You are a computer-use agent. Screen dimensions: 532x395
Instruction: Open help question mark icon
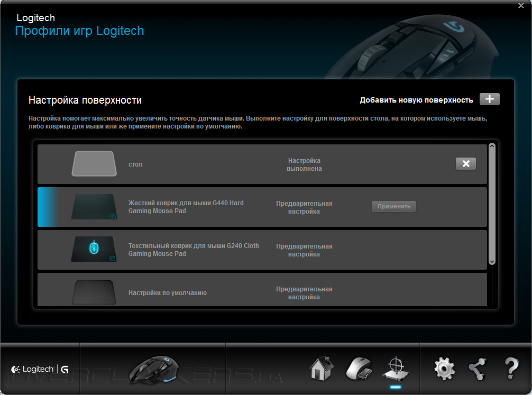(x=512, y=369)
